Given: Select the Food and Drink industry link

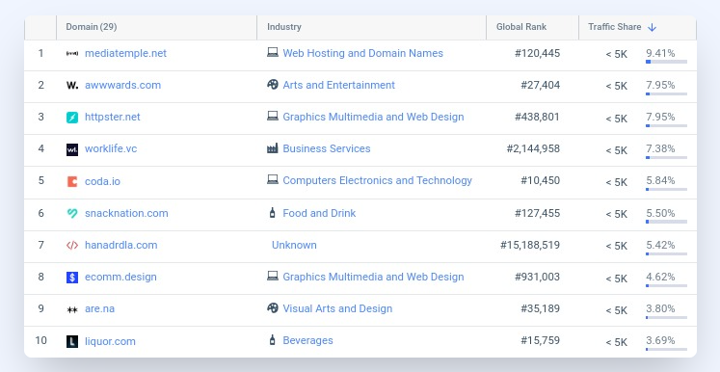Looking at the screenshot, I should pos(319,213).
